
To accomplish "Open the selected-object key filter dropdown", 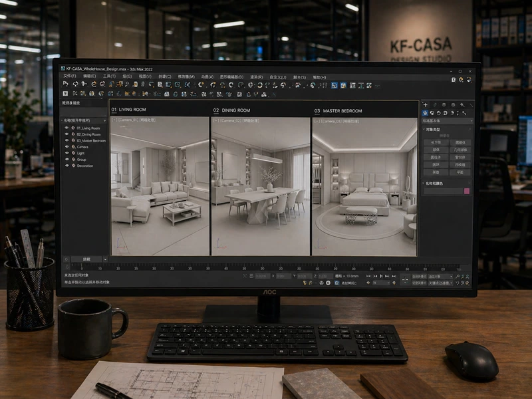I will (x=440, y=277).
